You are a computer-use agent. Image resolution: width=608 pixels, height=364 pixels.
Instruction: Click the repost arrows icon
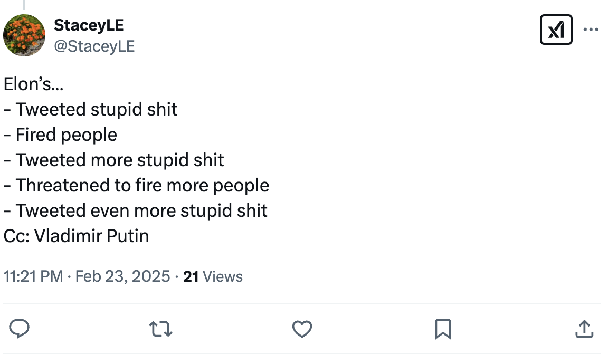pyautogui.click(x=160, y=329)
